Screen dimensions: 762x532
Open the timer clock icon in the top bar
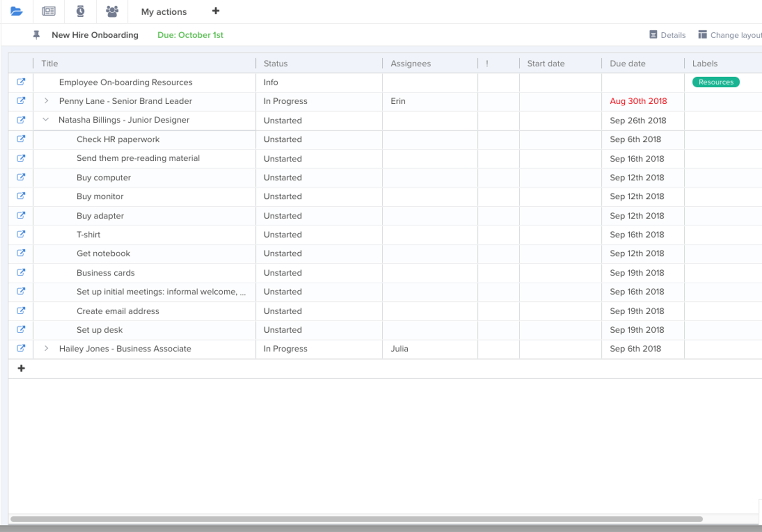click(x=80, y=11)
